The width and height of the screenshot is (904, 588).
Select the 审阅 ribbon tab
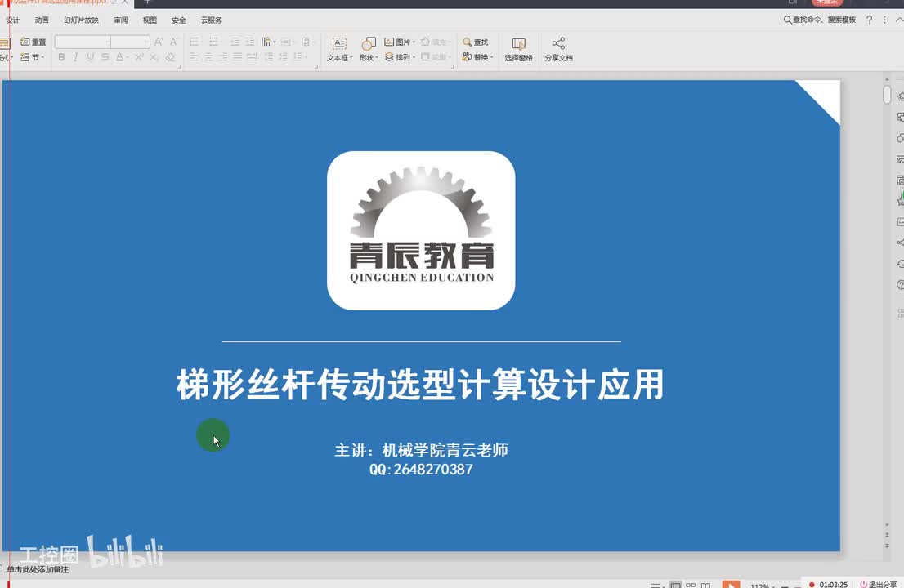click(121, 20)
